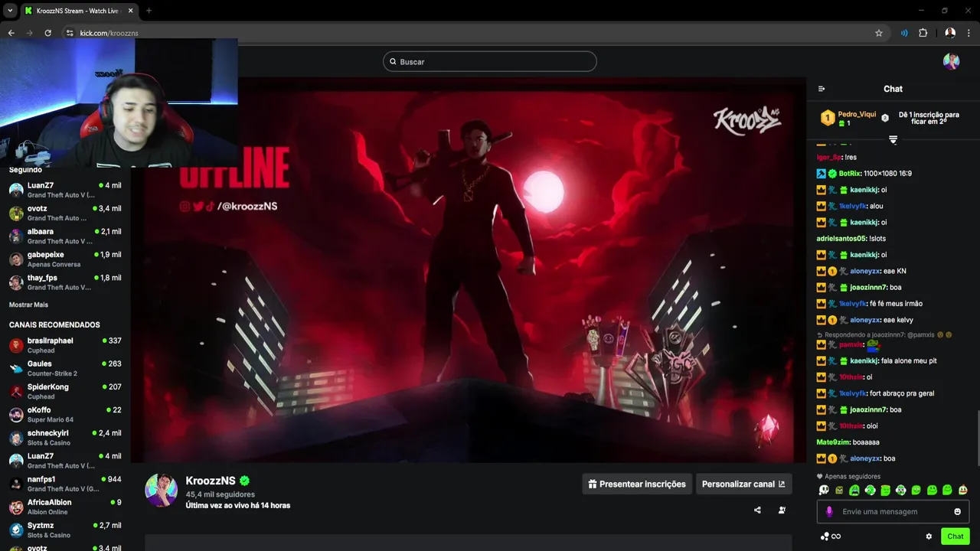Open brasilraphael recommended channel
This screenshot has width=980, height=551.
click(65, 345)
